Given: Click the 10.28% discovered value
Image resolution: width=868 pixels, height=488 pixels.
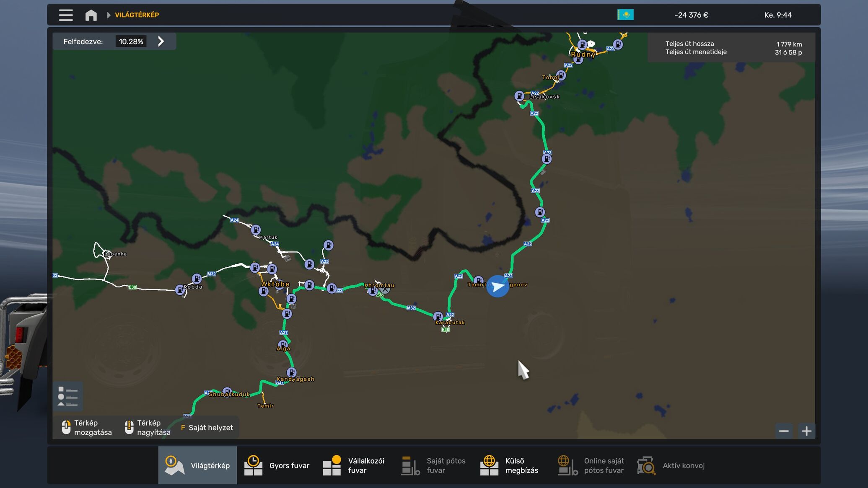Looking at the screenshot, I should (x=131, y=41).
